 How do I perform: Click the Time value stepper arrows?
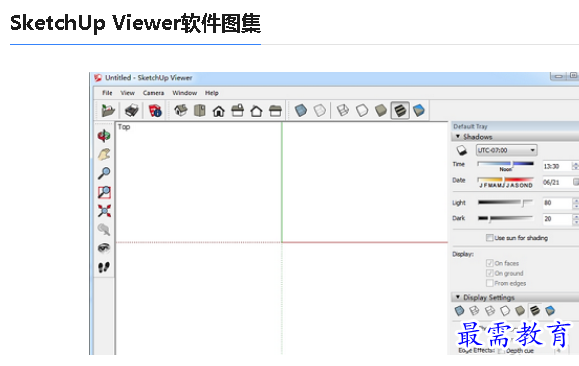[x=575, y=166]
